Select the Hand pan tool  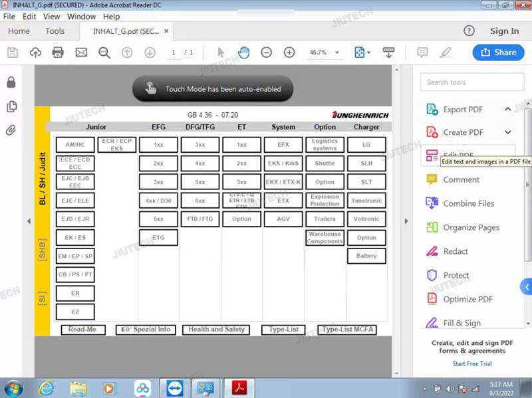[x=243, y=52]
